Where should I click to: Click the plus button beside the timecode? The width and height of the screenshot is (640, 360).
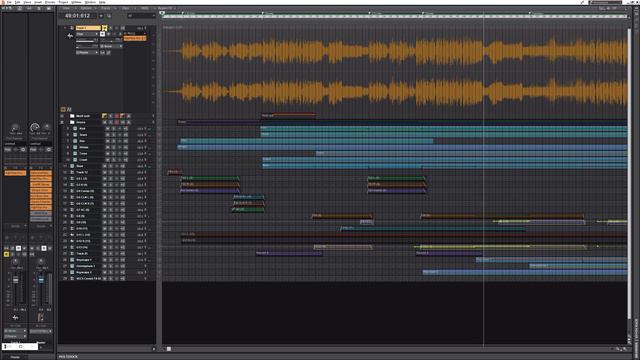(101, 16)
